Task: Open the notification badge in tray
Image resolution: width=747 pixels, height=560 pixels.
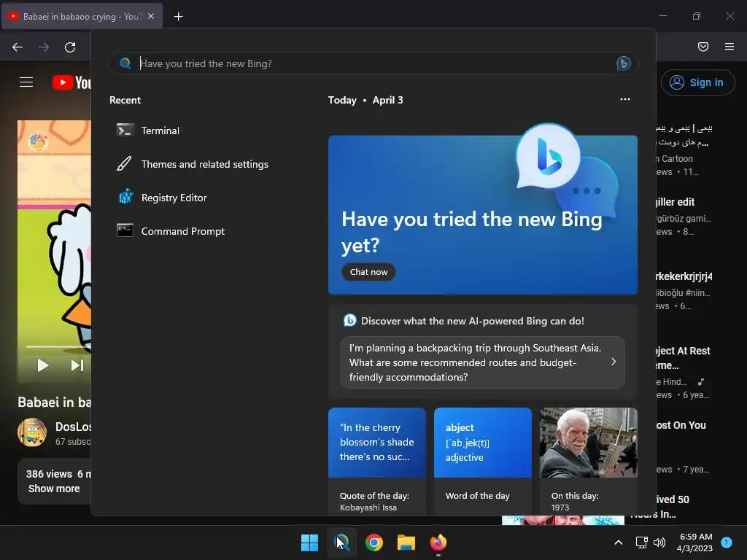Action: (x=727, y=542)
